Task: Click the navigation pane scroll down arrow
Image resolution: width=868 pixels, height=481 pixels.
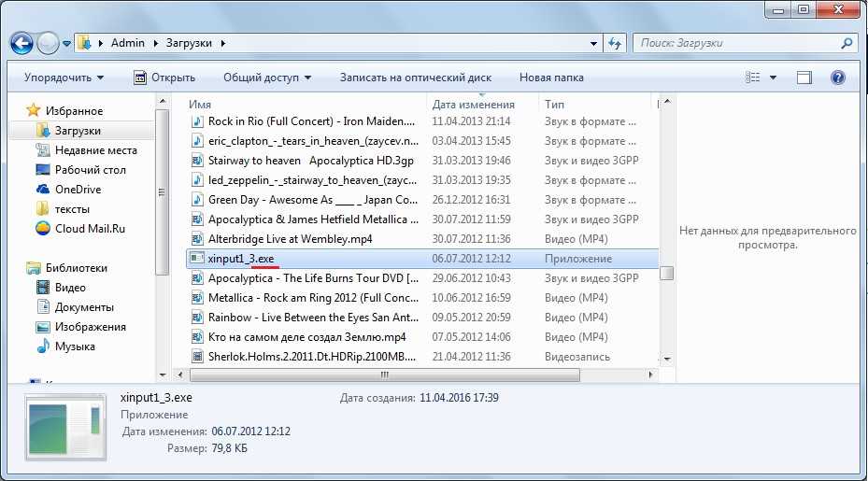Action: pos(163,375)
